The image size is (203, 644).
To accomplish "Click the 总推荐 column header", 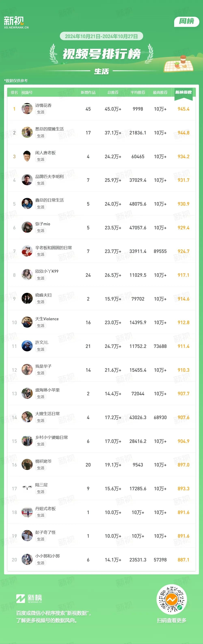I will 113,93.
